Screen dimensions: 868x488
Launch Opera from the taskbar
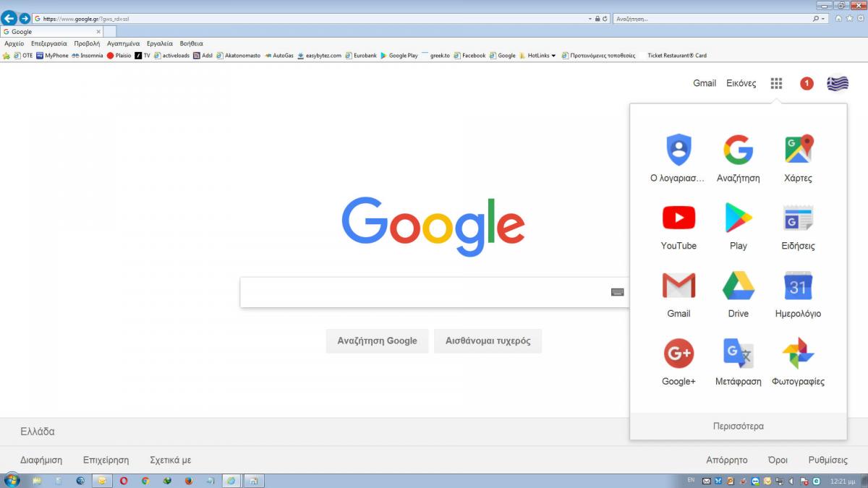(124, 480)
